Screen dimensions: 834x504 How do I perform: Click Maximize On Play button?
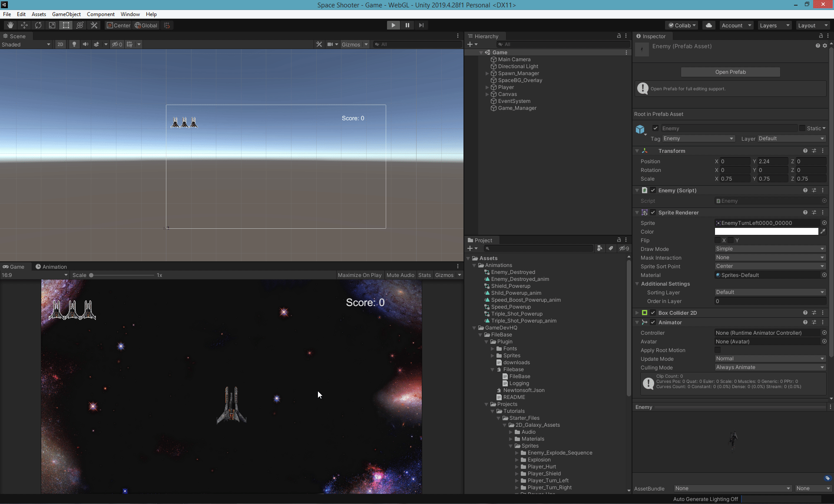359,275
